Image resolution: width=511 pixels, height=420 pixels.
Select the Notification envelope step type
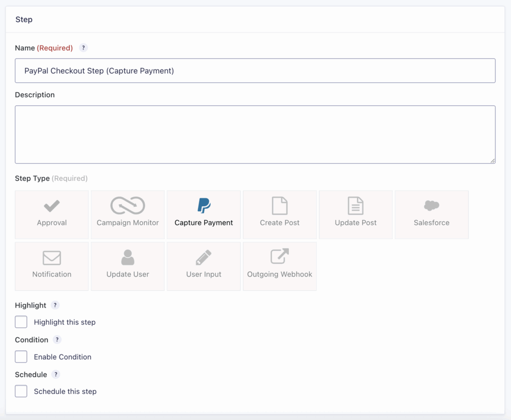[52, 266]
